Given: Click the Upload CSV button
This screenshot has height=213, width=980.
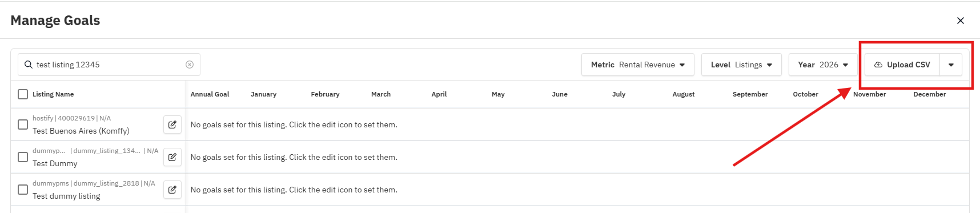Looking at the screenshot, I should [x=902, y=65].
